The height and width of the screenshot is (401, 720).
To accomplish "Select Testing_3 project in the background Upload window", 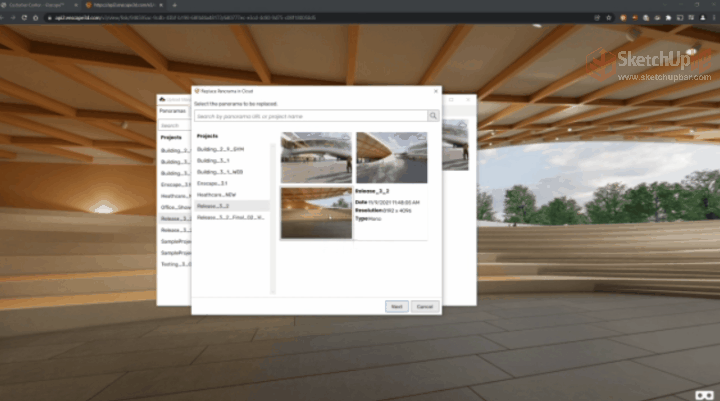I will pyautogui.click(x=176, y=264).
